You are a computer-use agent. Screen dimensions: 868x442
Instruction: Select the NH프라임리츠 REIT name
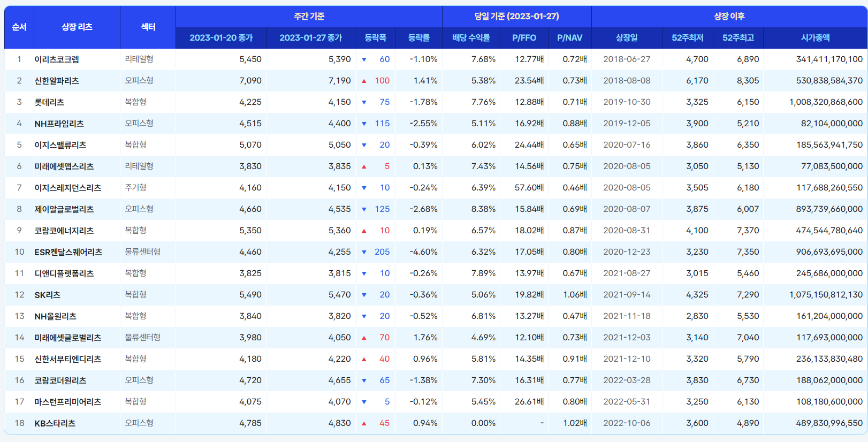(x=59, y=124)
